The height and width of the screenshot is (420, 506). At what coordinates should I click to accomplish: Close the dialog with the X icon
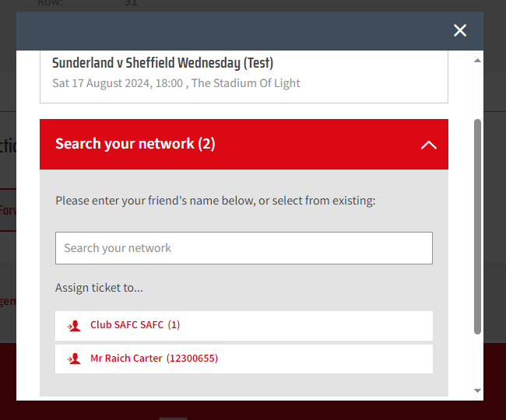pyautogui.click(x=460, y=30)
